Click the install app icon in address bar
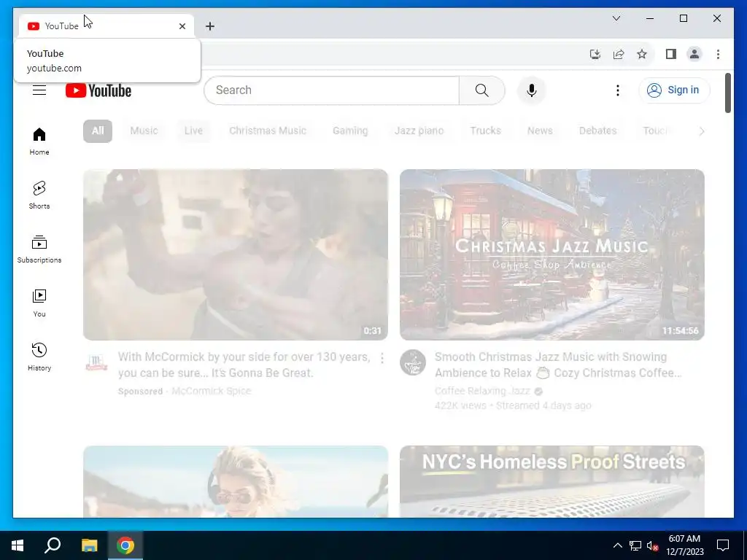The image size is (747, 560). tap(595, 54)
